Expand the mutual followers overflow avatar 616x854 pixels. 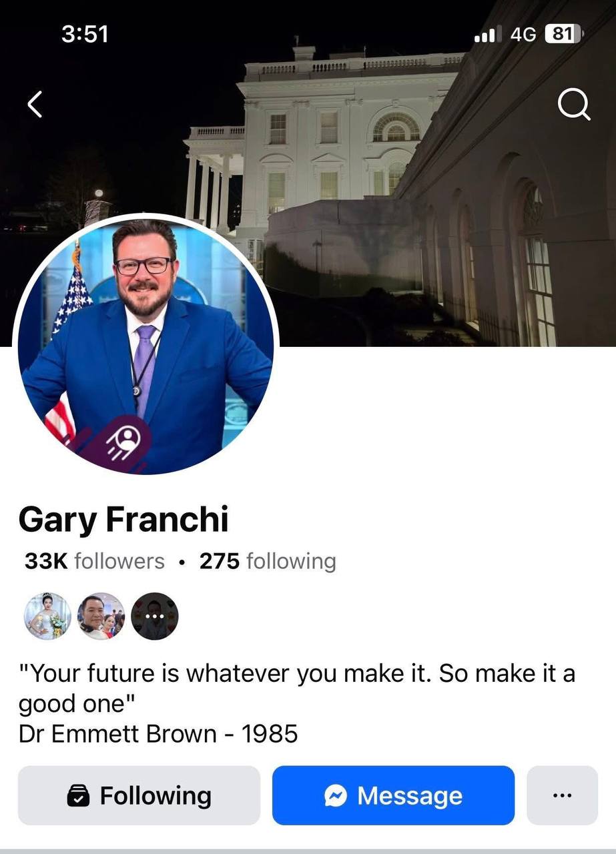tap(155, 616)
